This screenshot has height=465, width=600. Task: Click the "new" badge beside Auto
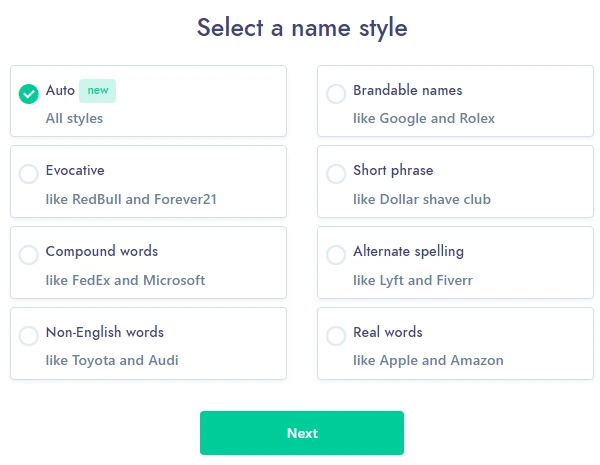(97, 90)
